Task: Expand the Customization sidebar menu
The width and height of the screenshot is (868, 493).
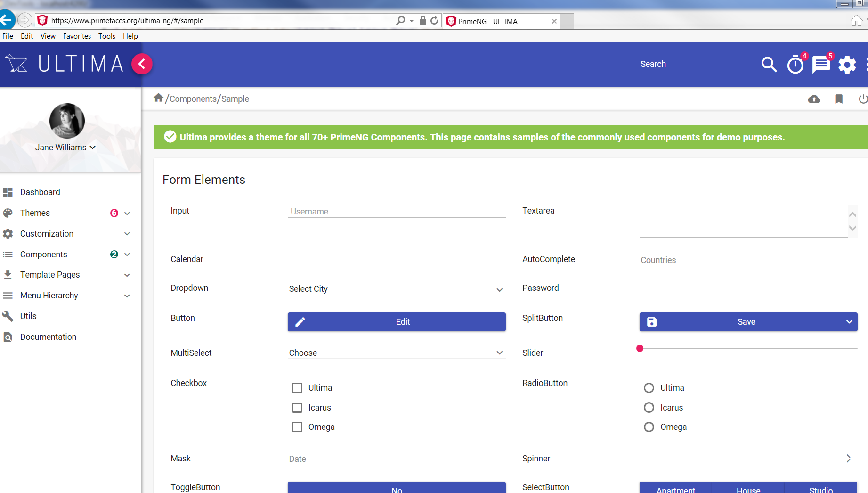Action: 70,234
